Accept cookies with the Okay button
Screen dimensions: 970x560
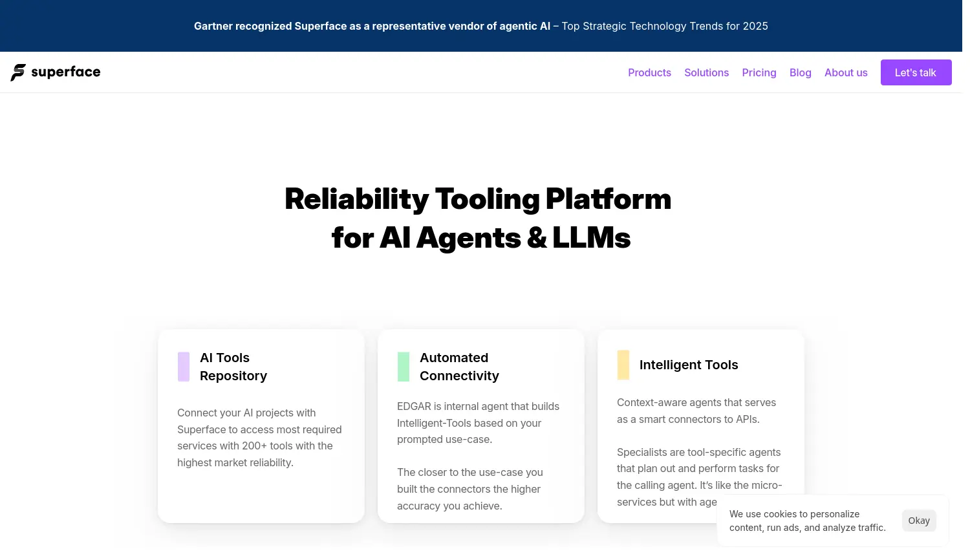(x=918, y=521)
